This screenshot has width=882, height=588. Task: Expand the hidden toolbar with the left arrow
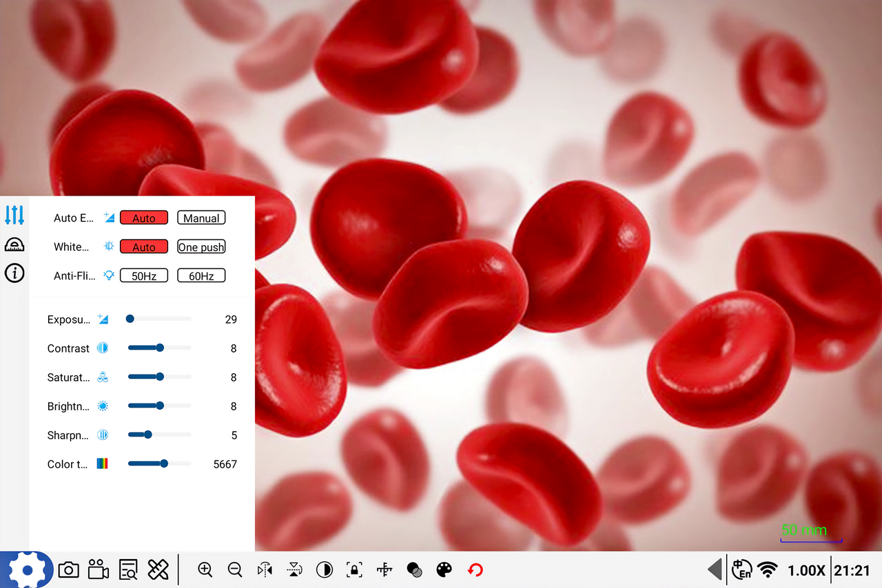[x=715, y=570]
